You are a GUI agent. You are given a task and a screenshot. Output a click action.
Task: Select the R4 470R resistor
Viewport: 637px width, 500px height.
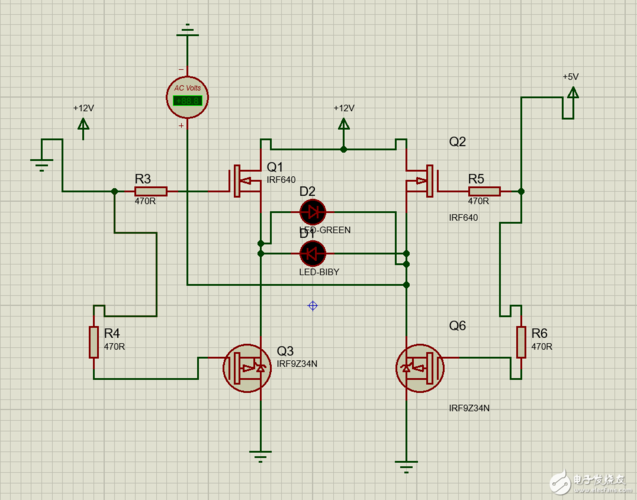click(94, 342)
